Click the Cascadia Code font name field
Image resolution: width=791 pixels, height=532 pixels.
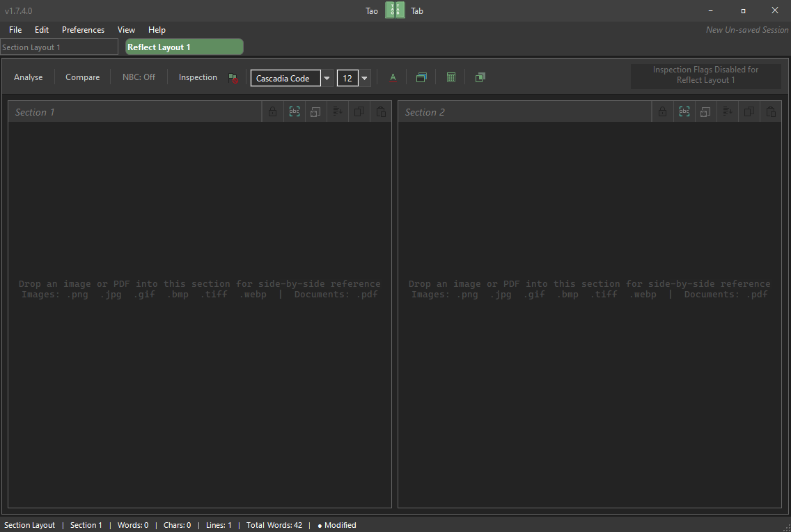click(x=285, y=78)
